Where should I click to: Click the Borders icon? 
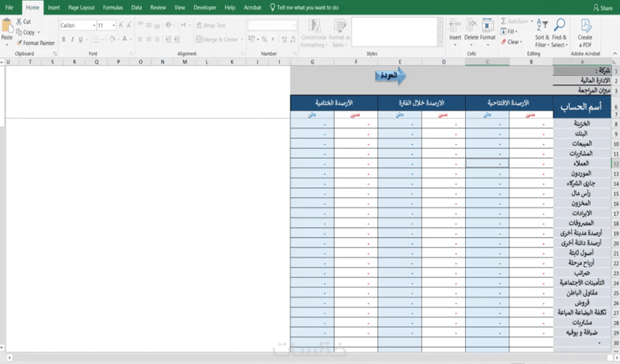[x=96, y=39]
